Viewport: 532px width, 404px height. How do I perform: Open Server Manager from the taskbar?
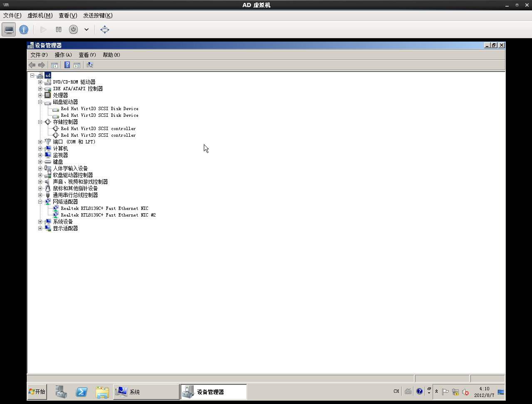[x=61, y=392]
